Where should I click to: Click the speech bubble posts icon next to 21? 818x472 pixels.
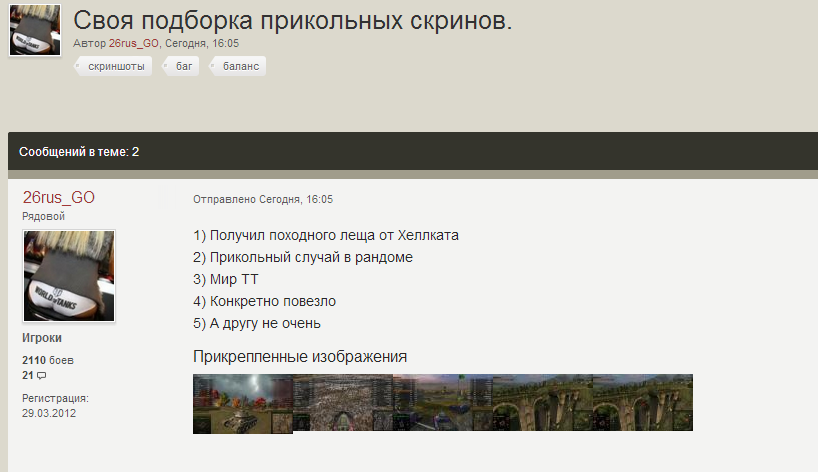42,376
